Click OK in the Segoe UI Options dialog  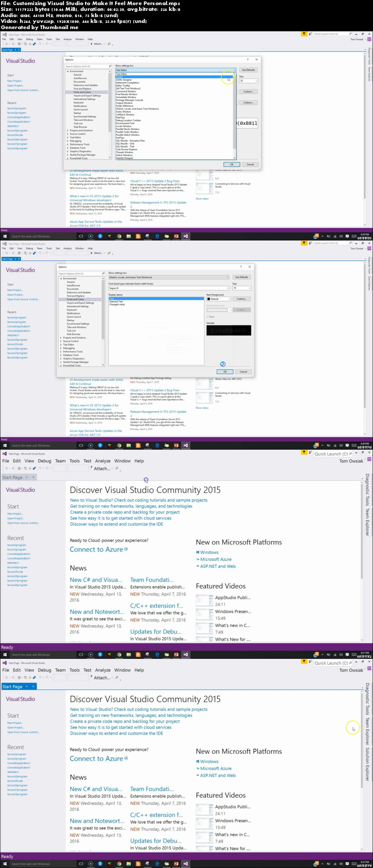point(225,372)
